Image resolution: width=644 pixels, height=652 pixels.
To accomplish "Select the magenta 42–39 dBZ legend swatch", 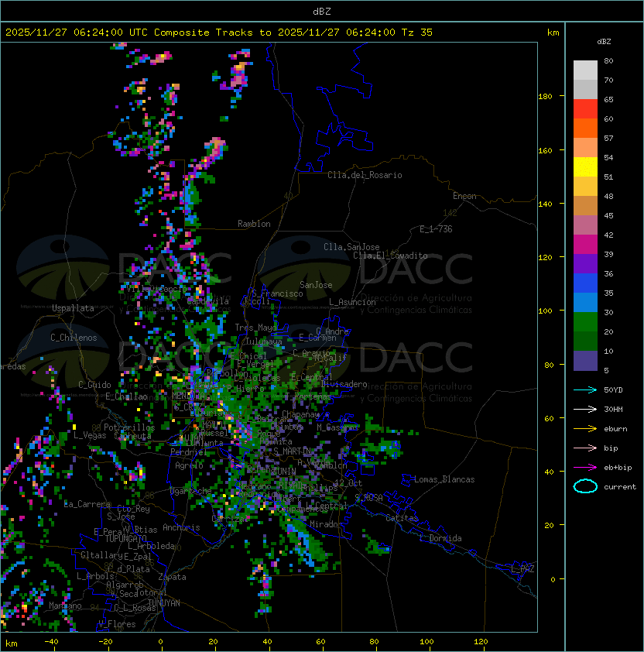I will (x=585, y=245).
